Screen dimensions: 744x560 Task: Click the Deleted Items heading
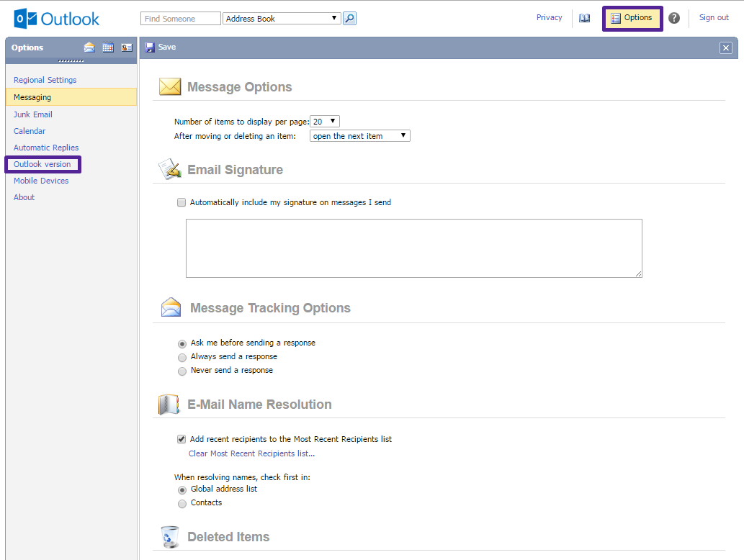click(228, 537)
